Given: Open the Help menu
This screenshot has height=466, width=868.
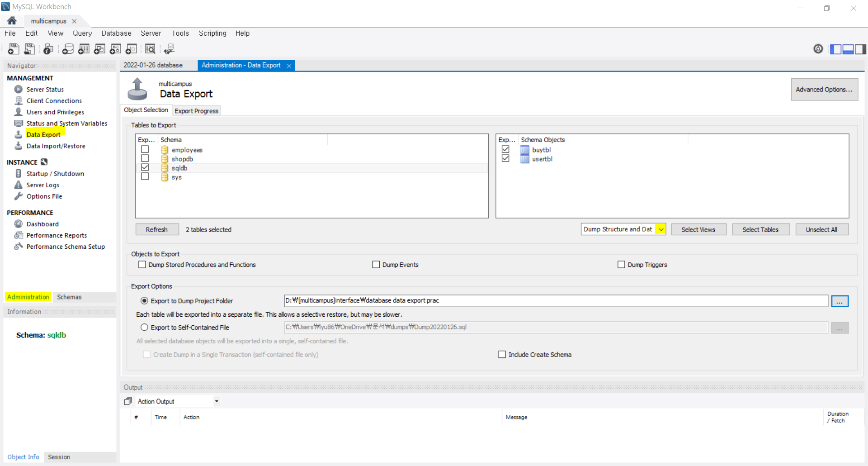Looking at the screenshot, I should [x=242, y=33].
